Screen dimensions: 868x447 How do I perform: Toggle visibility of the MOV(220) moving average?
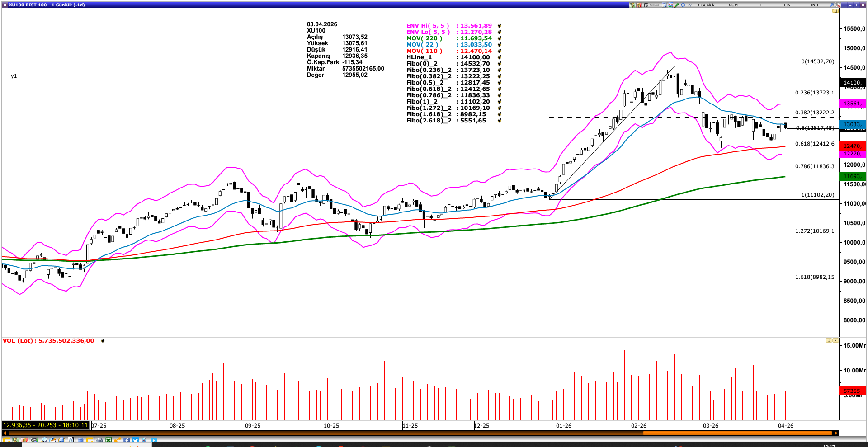[499, 38]
